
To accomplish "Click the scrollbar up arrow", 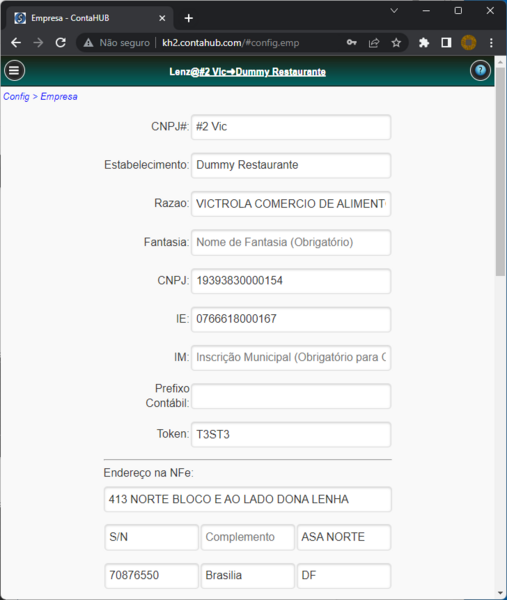I will point(500,61).
